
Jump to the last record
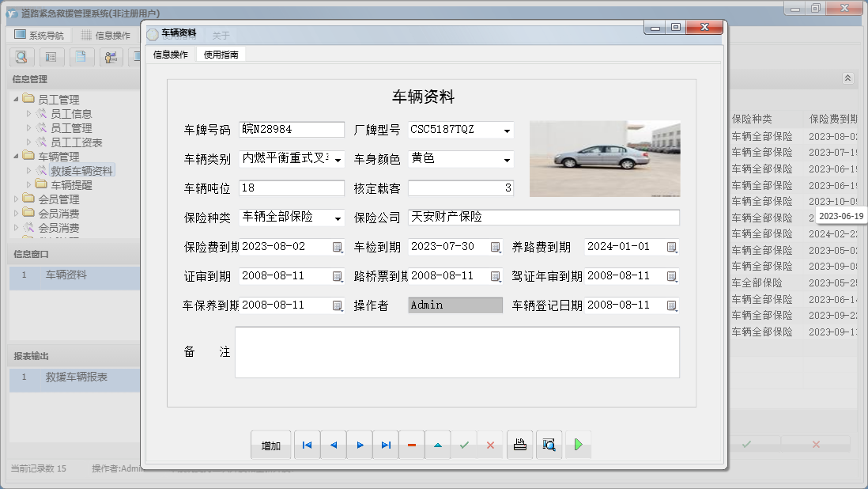386,445
